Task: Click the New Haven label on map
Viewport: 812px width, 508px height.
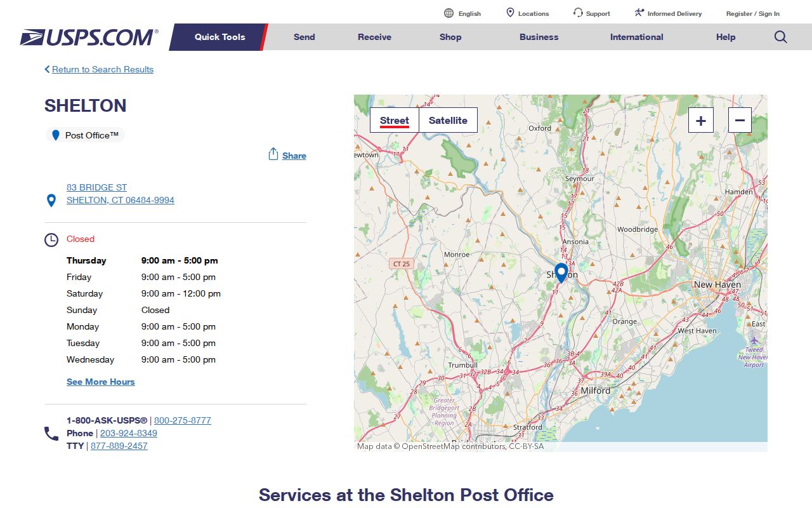Action: pyautogui.click(x=717, y=284)
